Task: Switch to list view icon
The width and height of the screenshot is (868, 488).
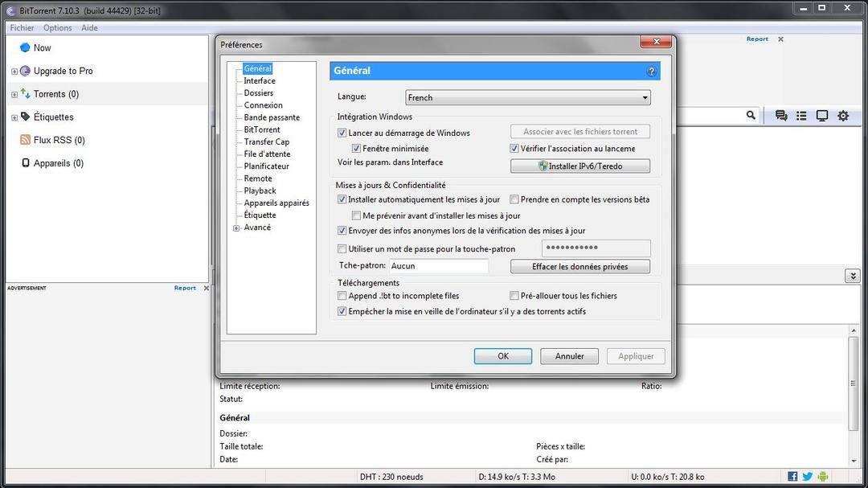Action: coord(801,116)
